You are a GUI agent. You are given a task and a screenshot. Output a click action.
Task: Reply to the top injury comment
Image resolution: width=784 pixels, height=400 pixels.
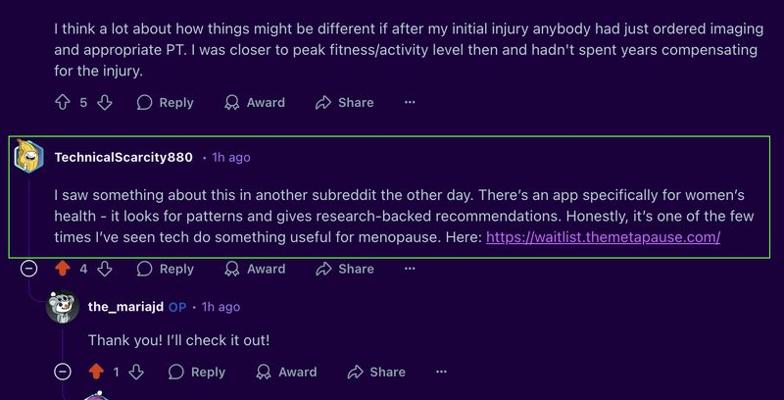tap(165, 102)
